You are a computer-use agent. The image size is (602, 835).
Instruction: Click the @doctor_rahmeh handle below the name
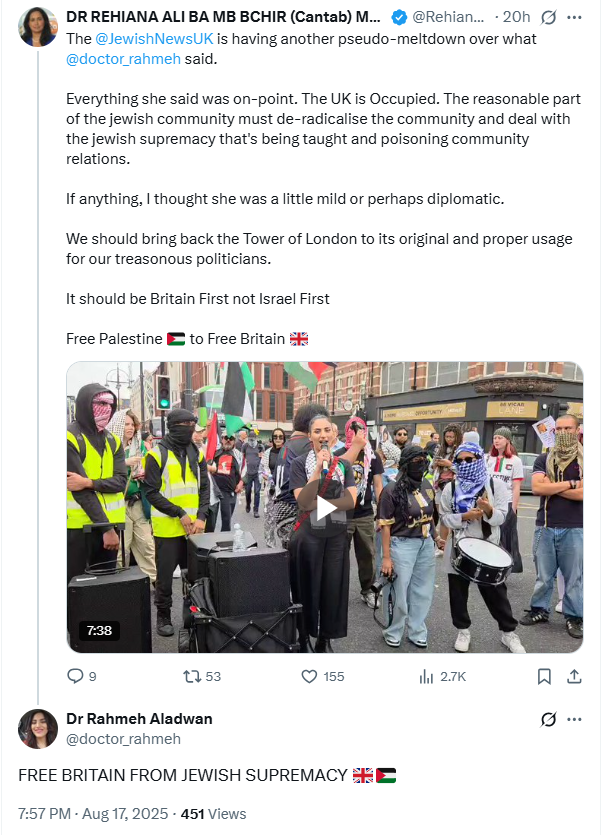click(x=123, y=739)
